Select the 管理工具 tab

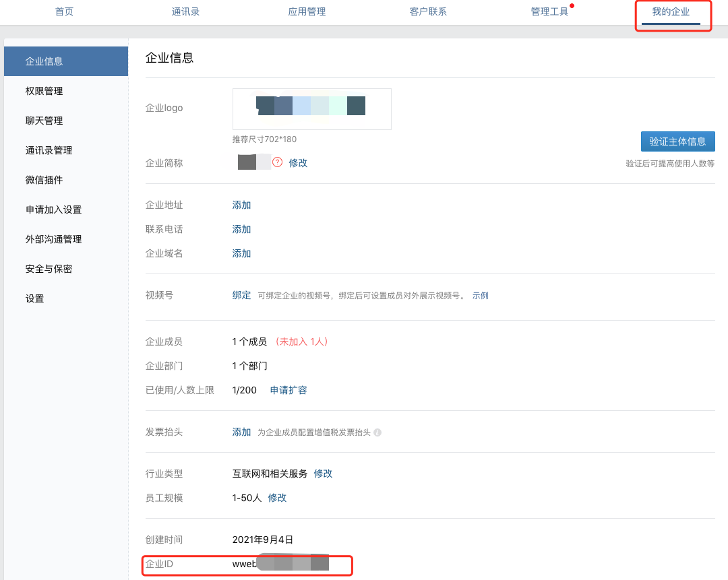tap(549, 11)
